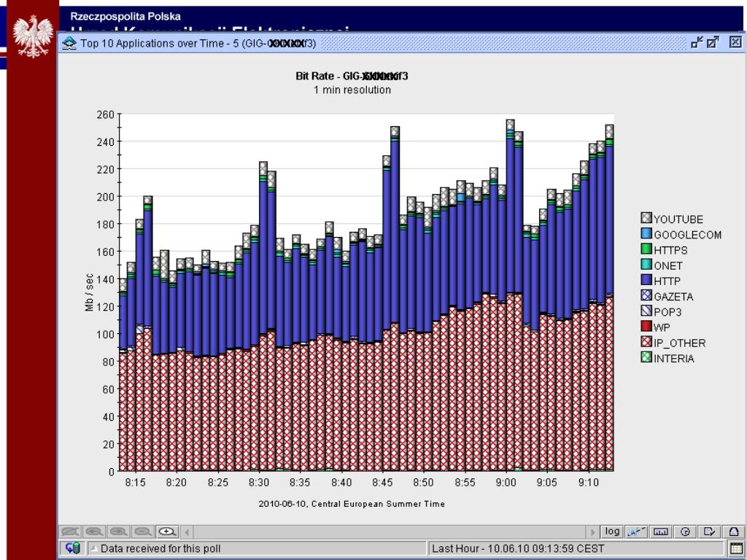Click the WP legend swatch
This screenshot has width=747, height=560.
click(x=646, y=326)
